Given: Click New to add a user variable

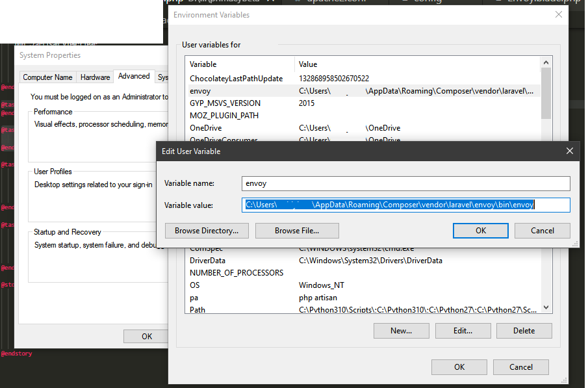Looking at the screenshot, I should point(401,330).
